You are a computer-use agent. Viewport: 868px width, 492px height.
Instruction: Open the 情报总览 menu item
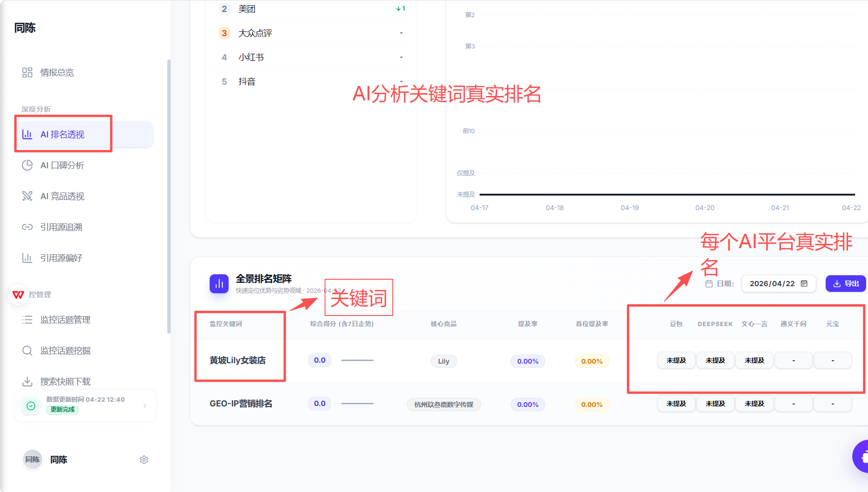86,73
